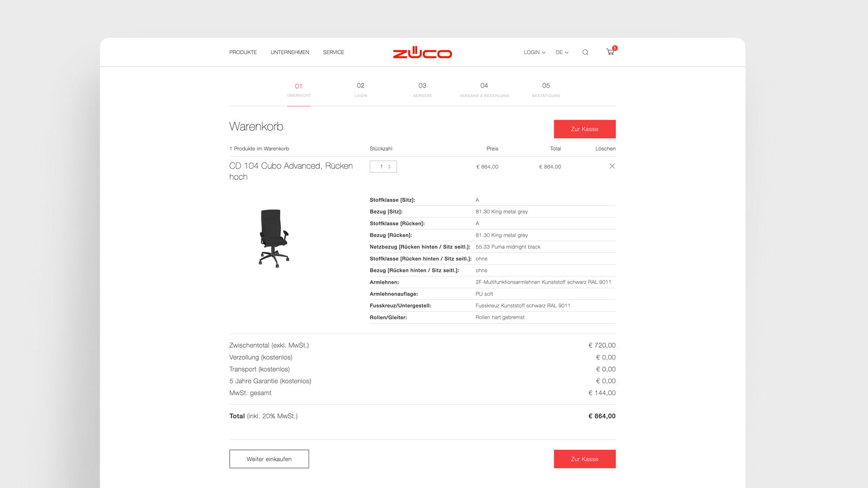Image resolution: width=868 pixels, height=488 pixels.
Task: Select 'Verzollung (kostenlos)' line
Action: point(261,357)
